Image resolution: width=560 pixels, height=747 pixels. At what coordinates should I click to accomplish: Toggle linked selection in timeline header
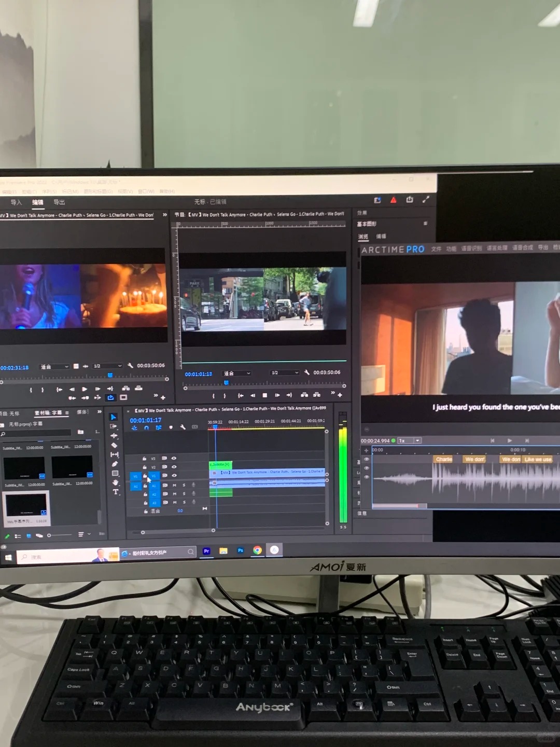click(x=158, y=428)
